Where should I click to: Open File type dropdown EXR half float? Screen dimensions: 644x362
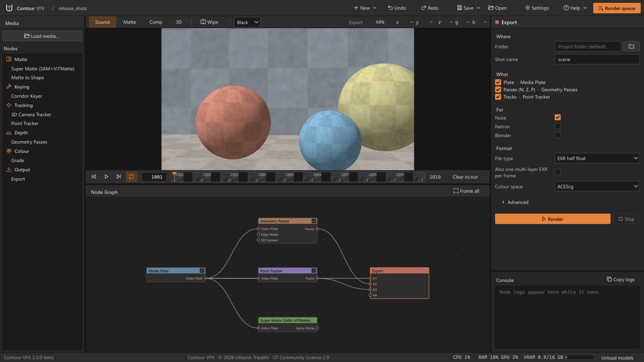597,158
